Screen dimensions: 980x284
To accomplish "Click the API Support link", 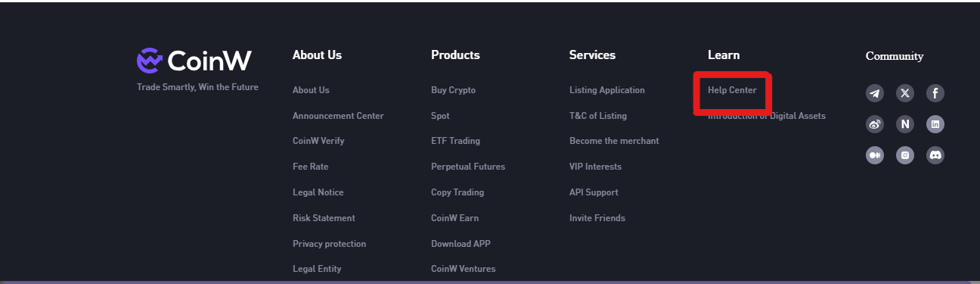I will coord(594,192).
